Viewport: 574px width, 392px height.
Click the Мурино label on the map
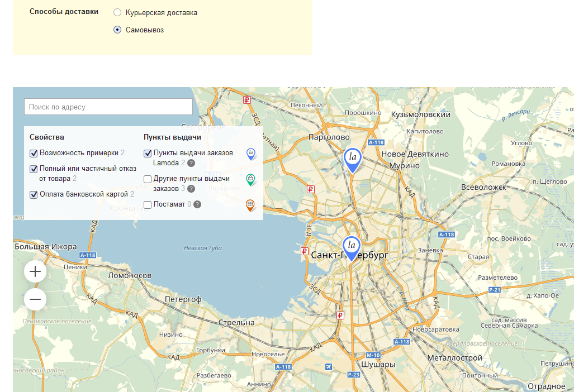point(405,166)
